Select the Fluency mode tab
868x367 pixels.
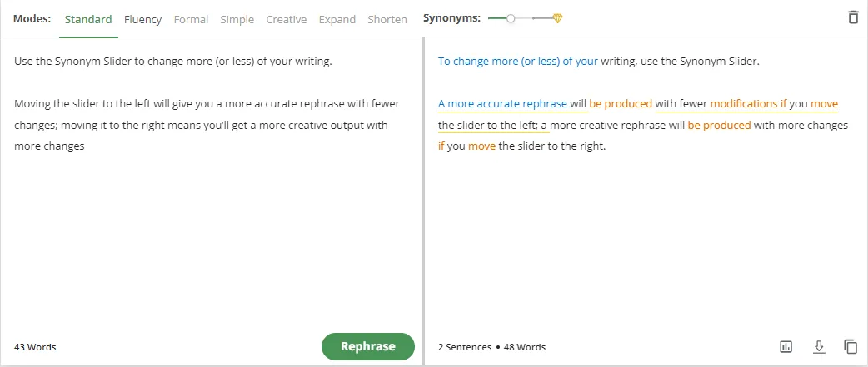point(142,19)
